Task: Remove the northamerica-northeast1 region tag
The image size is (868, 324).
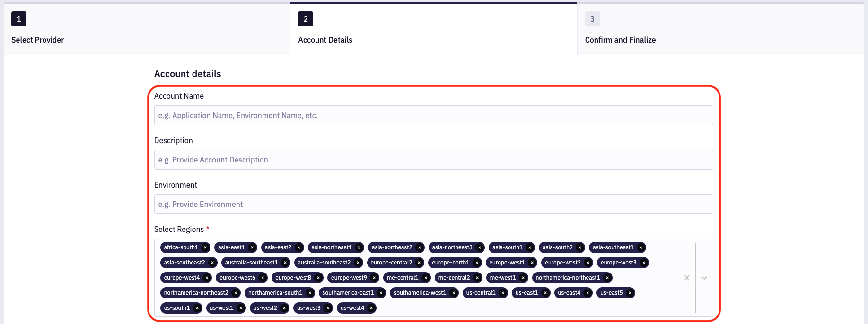Action: coord(607,278)
